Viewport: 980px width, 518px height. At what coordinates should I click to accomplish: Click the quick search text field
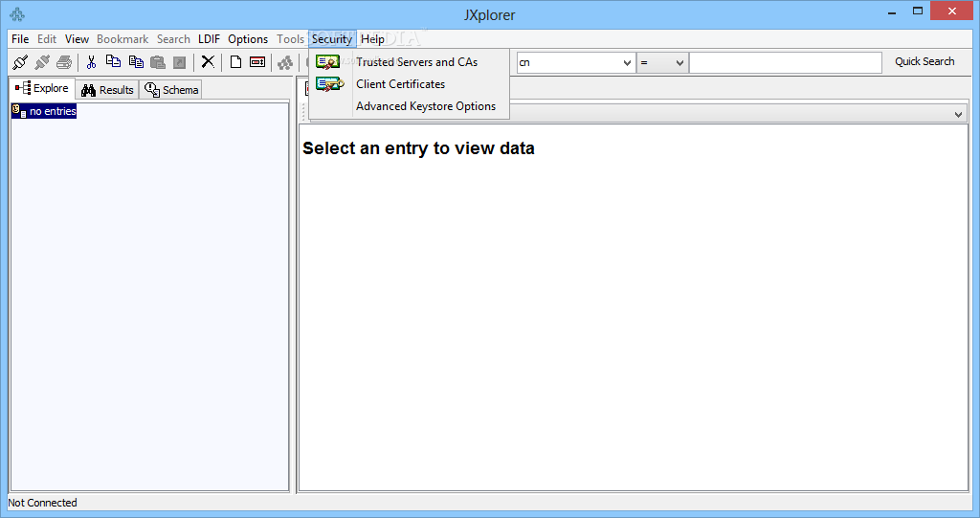[786, 62]
